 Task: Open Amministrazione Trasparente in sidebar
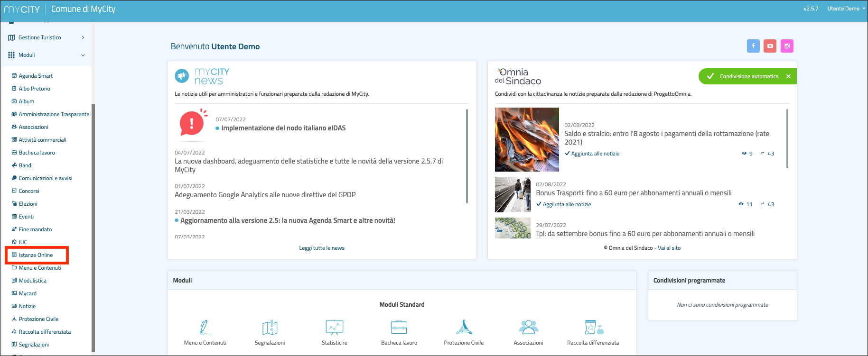pyautogui.click(x=54, y=114)
